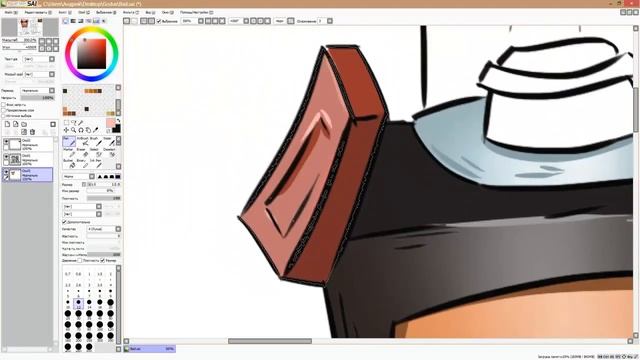The height and width of the screenshot is (360, 640).
Task: Open the Слой menu
Action: point(84,13)
